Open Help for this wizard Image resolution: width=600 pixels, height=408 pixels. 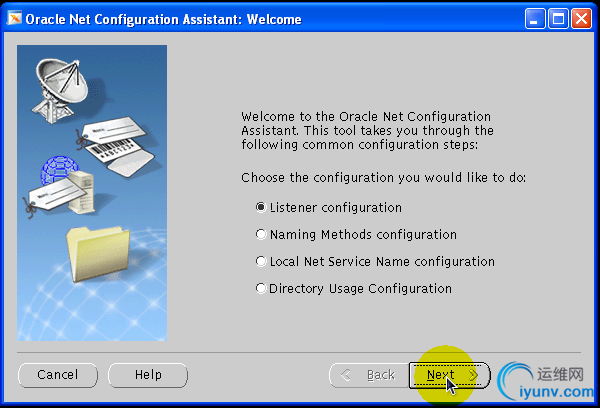[x=148, y=375]
